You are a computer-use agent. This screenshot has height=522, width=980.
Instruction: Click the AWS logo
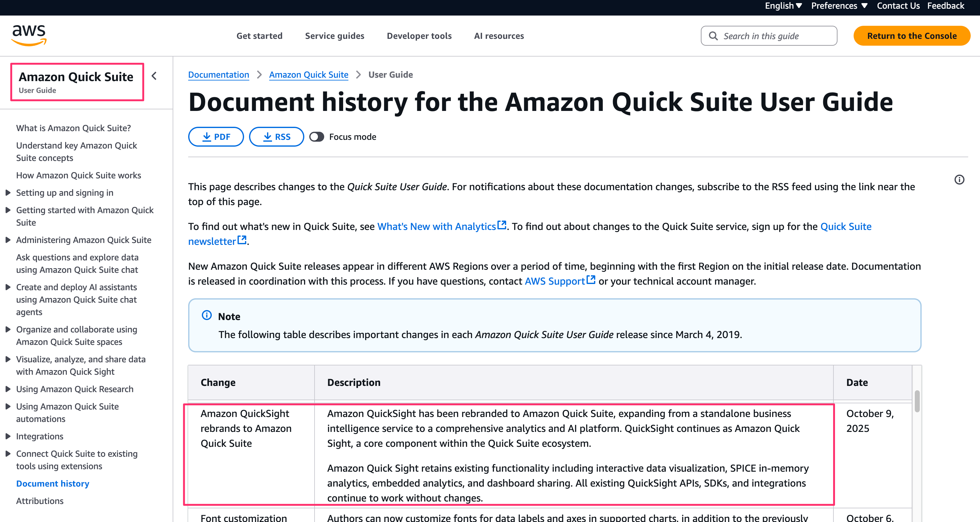tap(29, 35)
